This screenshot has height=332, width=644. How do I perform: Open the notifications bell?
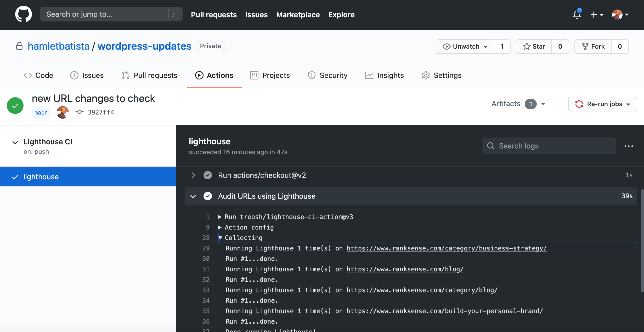[x=577, y=14]
